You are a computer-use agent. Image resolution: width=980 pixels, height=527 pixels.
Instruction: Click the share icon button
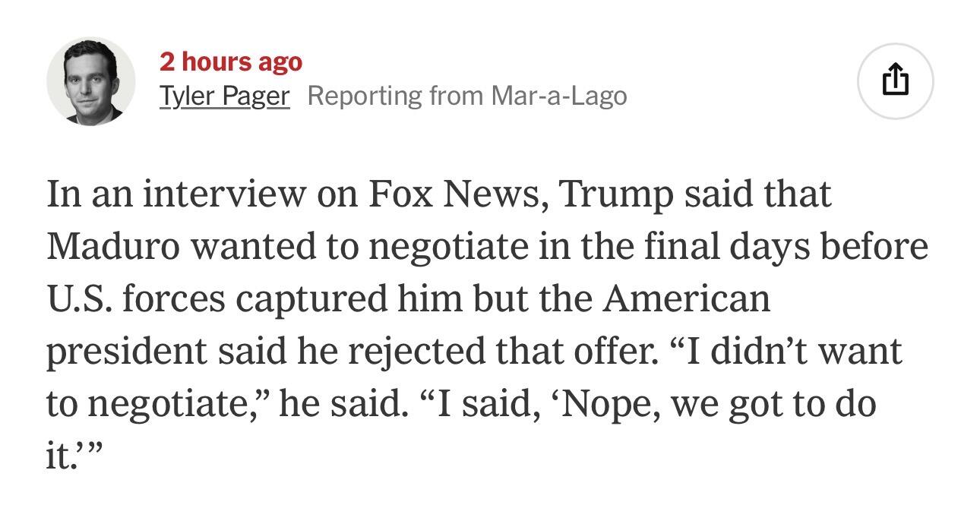pos(895,80)
